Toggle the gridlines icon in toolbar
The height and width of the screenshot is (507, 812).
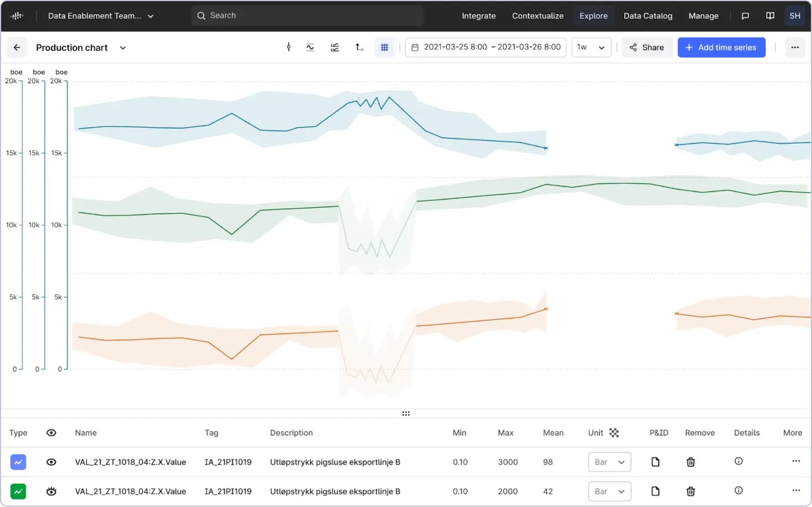[x=385, y=47]
